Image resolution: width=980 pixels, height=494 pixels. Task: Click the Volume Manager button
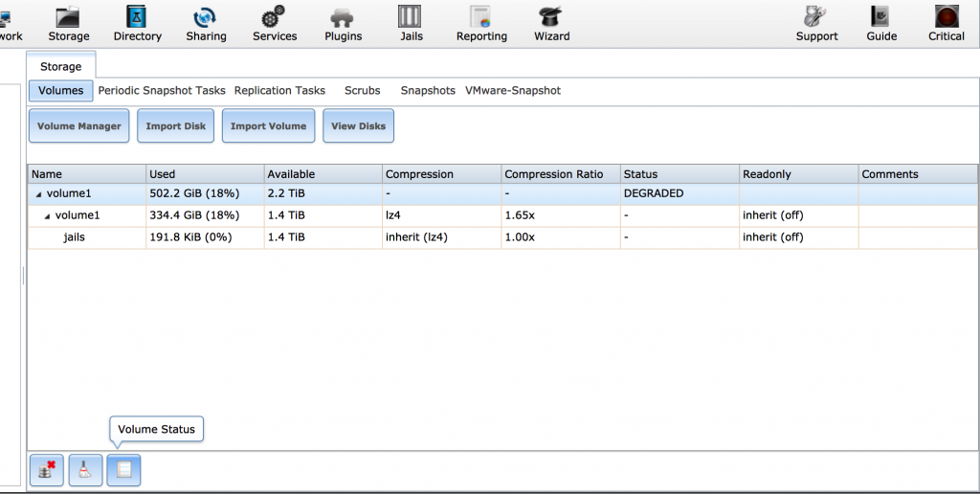(78, 125)
